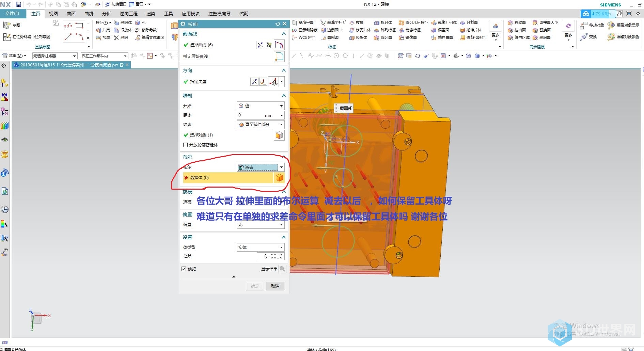Viewport: 644px width, 351px height.
Task: Open the 体类型 实体 dropdown
Action: [x=261, y=248]
